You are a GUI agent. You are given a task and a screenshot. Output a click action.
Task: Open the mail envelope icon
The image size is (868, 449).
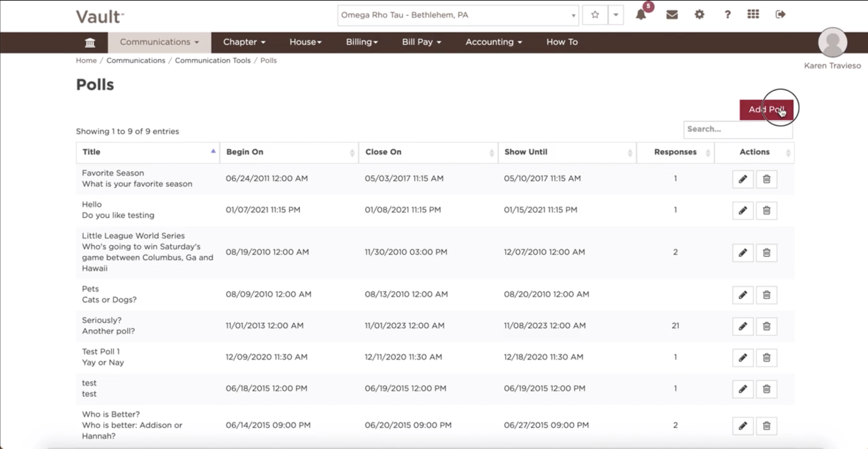pos(672,15)
